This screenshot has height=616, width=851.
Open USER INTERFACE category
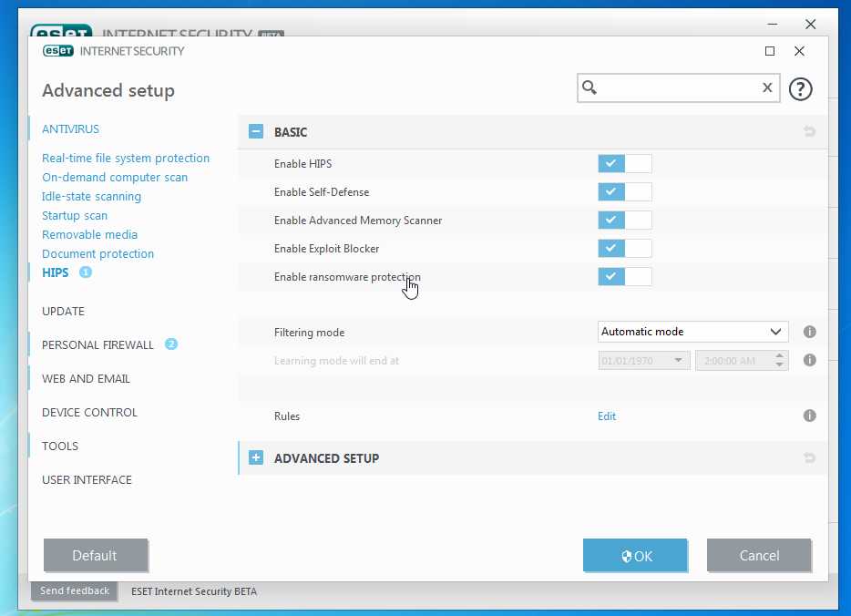(x=87, y=480)
